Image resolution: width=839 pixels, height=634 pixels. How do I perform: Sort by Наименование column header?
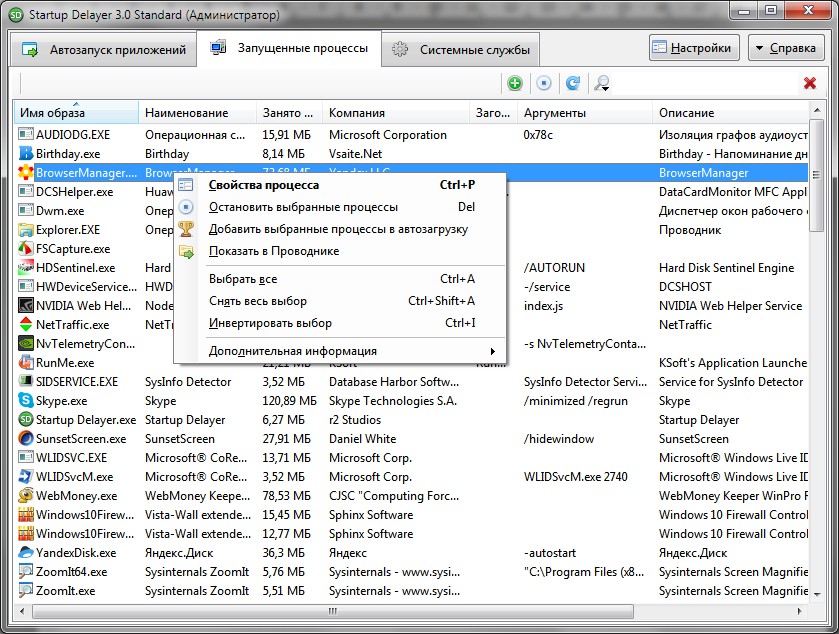[197, 113]
